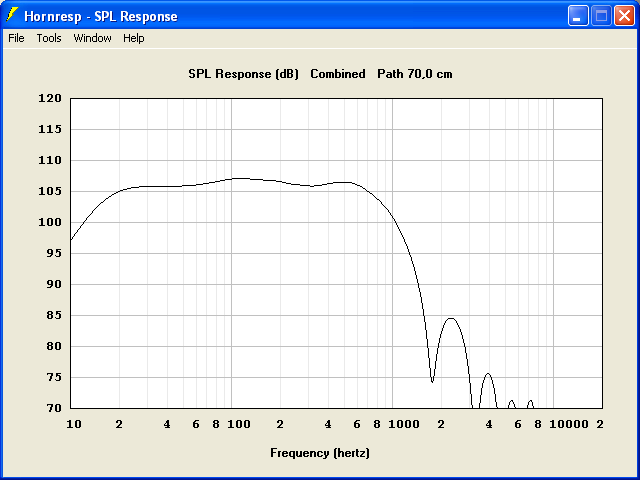Maximize the Hornresp window

[x=601, y=16]
